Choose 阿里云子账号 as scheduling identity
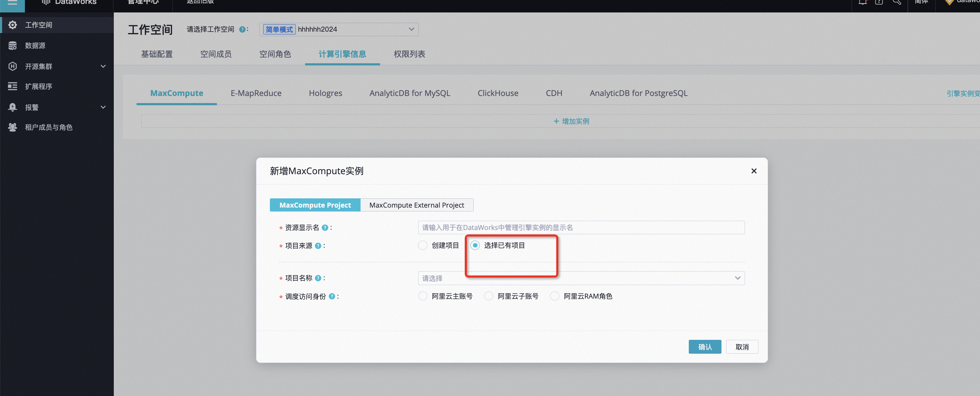Image resolution: width=980 pixels, height=396 pixels. pyautogui.click(x=489, y=296)
